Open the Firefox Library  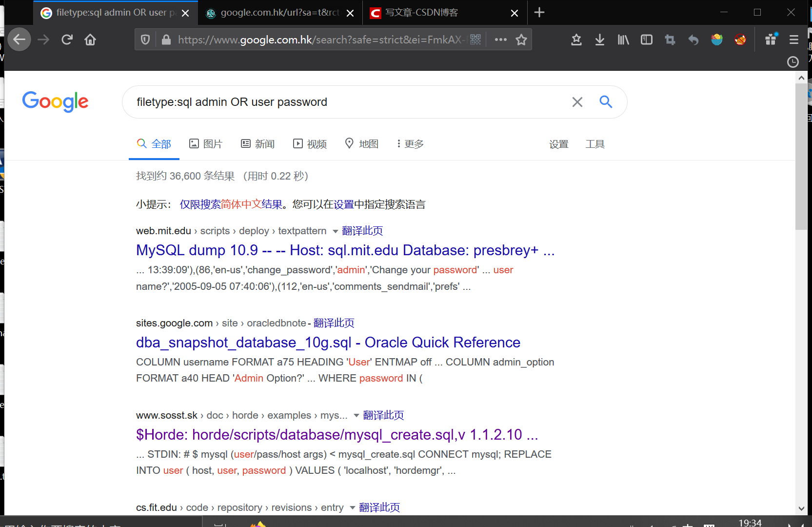coord(623,40)
